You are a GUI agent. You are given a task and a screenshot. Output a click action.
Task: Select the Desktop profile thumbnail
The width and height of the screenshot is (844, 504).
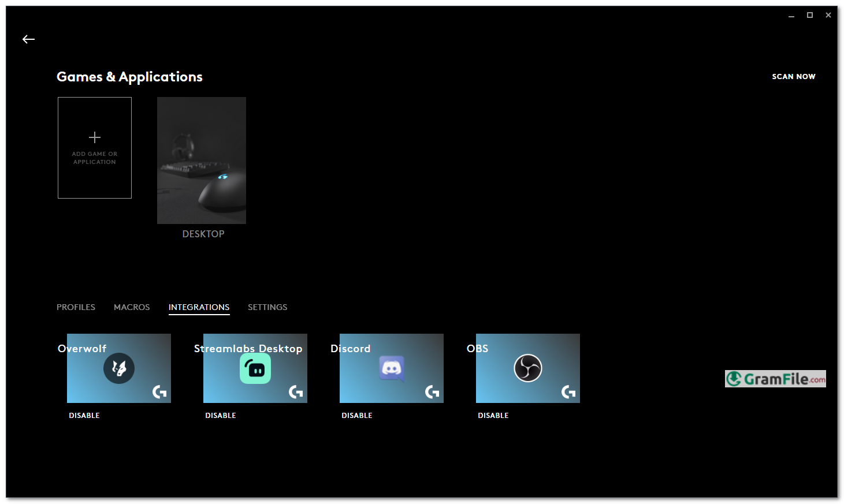[202, 160]
